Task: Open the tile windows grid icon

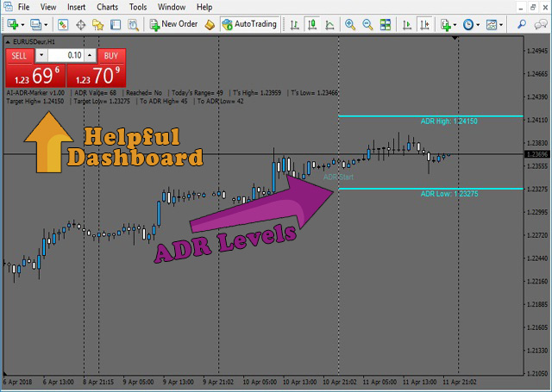Action: 386,24
